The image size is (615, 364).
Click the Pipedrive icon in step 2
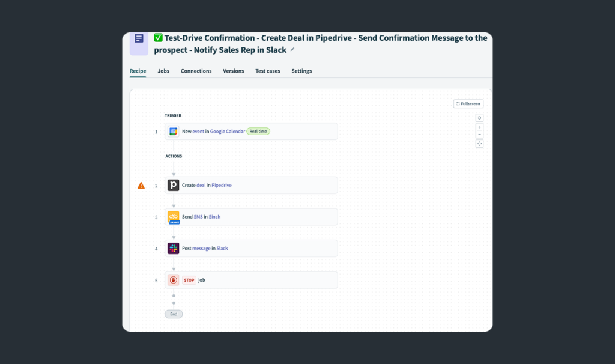pos(174,185)
